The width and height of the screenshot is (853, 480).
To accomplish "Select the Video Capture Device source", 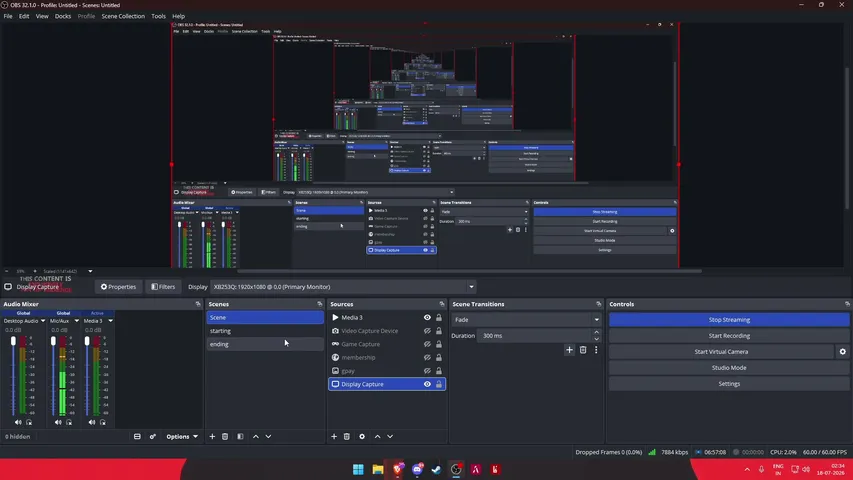I will point(387,331).
